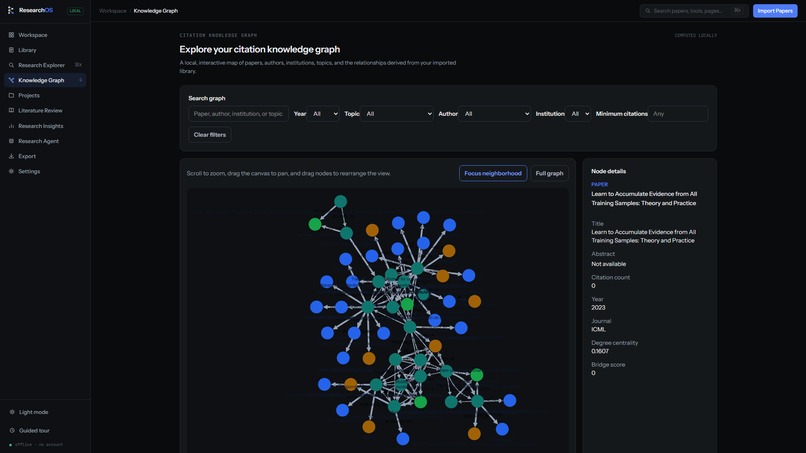Click the 'PAPER' node type label
This screenshot has width=806, height=453.
pos(599,184)
